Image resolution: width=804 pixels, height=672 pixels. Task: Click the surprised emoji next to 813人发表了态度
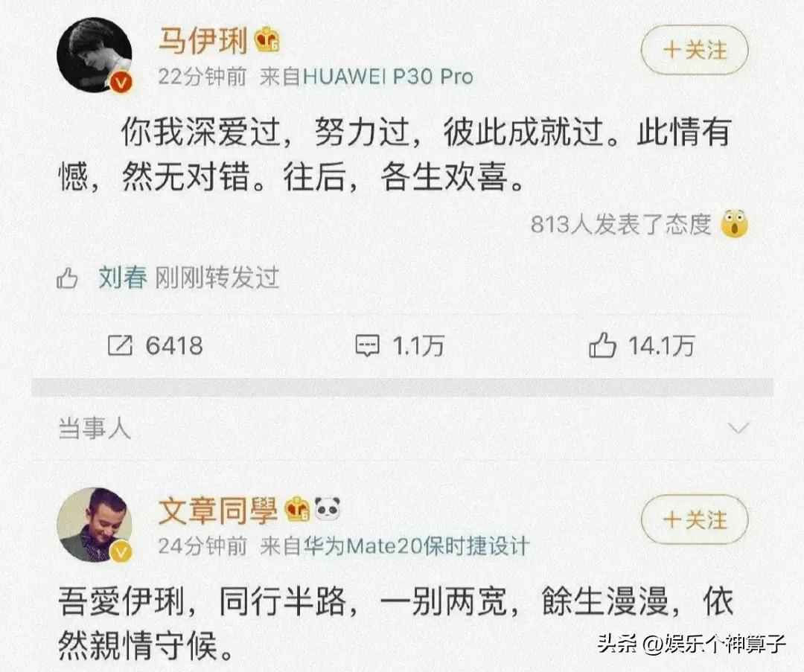[x=734, y=223]
